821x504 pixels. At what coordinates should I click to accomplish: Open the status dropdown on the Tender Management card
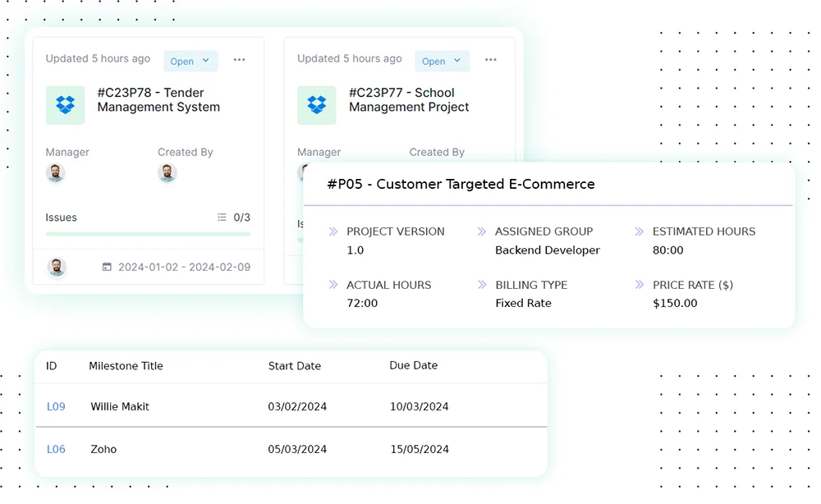(190, 61)
